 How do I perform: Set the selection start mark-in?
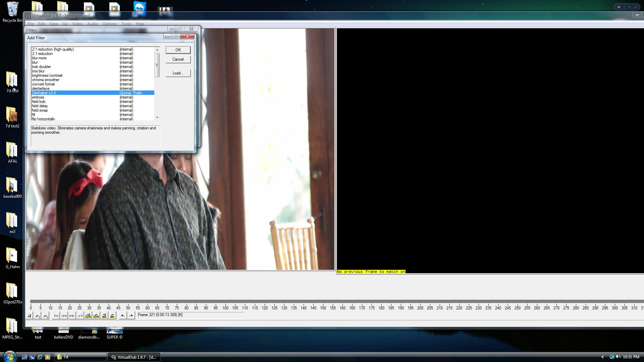pos(123,315)
